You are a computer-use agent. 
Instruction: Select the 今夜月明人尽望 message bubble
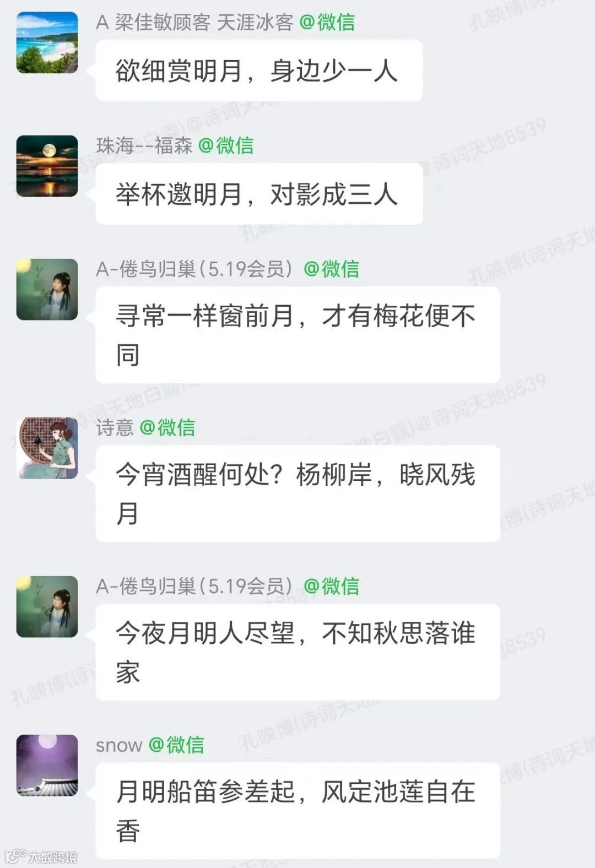pos(297,652)
